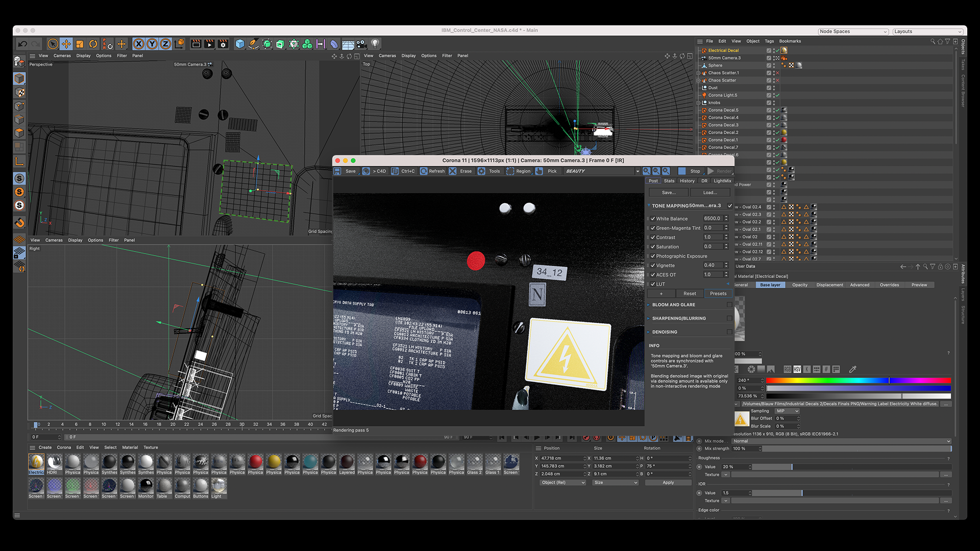Click the PSR reset icon
The width and height of the screenshot is (980, 551).
click(x=107, y=44)
